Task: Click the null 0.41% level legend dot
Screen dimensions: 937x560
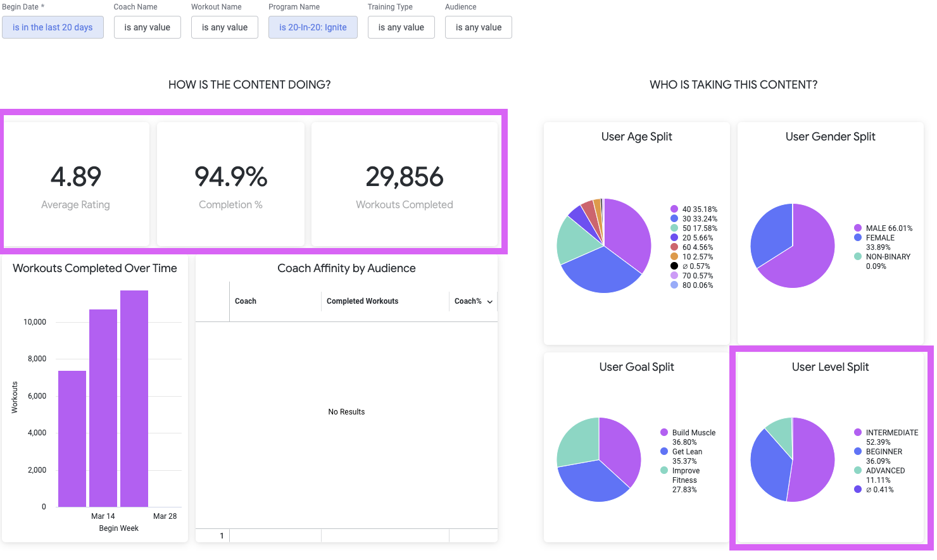Action: pos(858,489)
